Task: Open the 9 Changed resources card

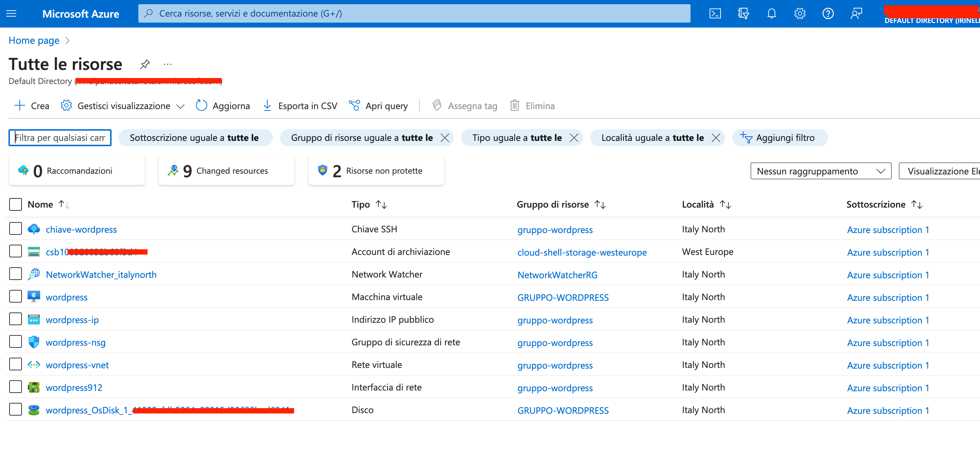Action: coord(226,171)
